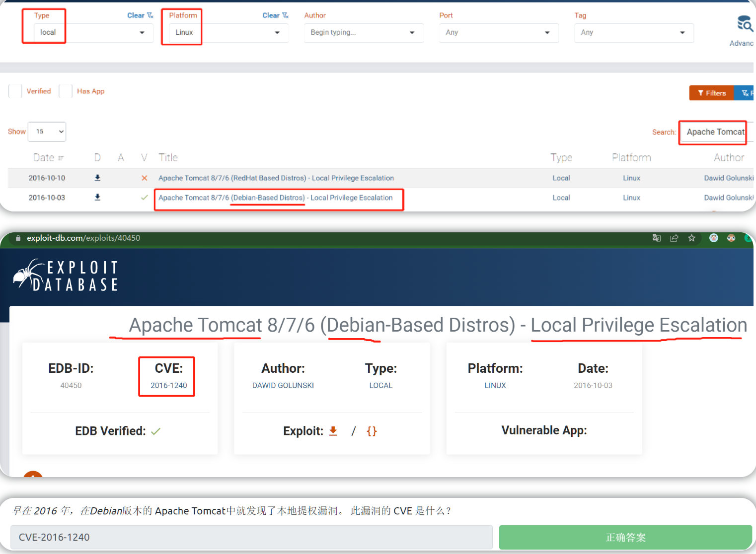Clear the Type filter
This screenshot has width=756, height=554.
[140, 15]
